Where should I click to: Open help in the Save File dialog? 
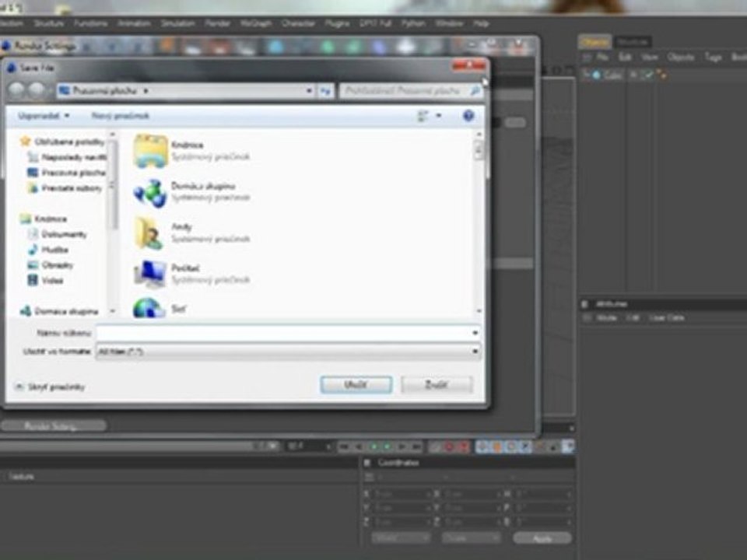(468, 116)
